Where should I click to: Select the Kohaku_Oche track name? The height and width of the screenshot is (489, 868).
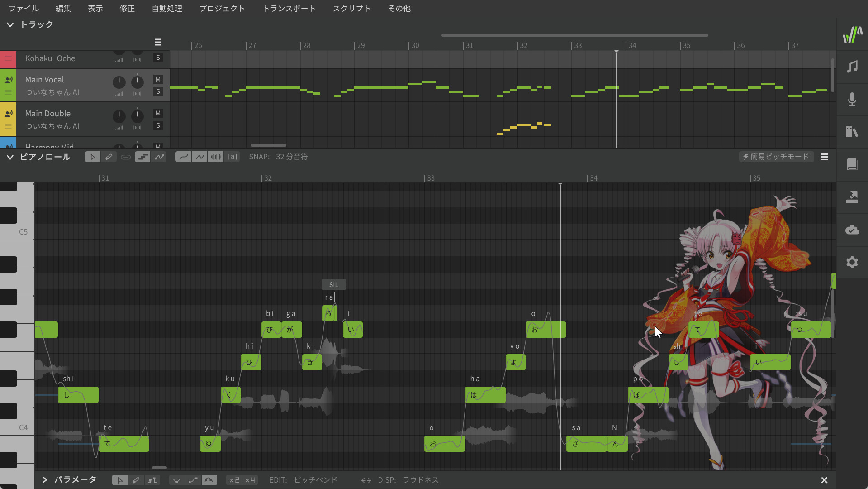point(50,58)
